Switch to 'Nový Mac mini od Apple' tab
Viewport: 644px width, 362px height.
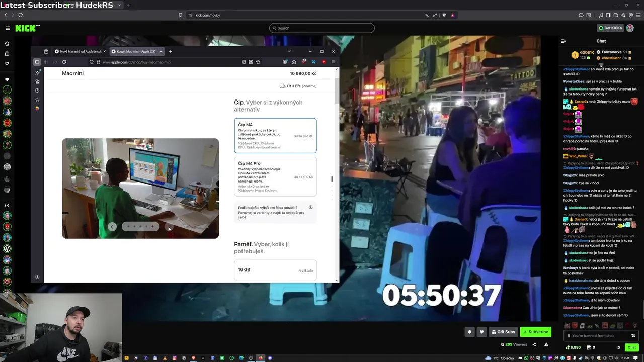click(x=79, y=51)
